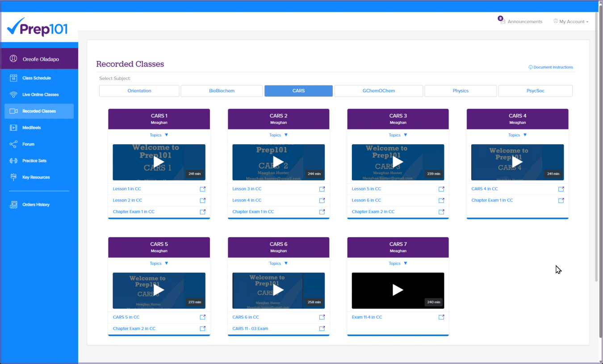The height and width of the screenshot is (364, 603).
Task: Expand the Topics dropdown on CARS 1
Action: click(x=159, y=135)
